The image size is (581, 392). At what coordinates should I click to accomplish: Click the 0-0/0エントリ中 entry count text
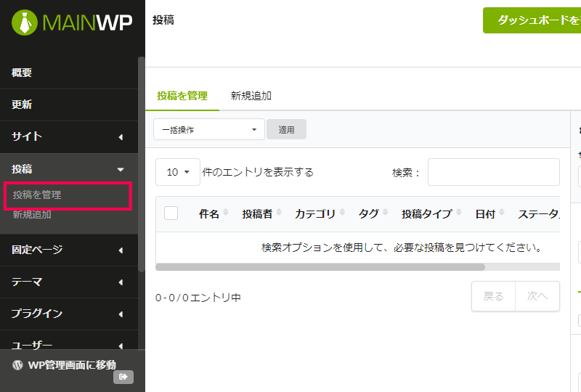coord(198,298)
